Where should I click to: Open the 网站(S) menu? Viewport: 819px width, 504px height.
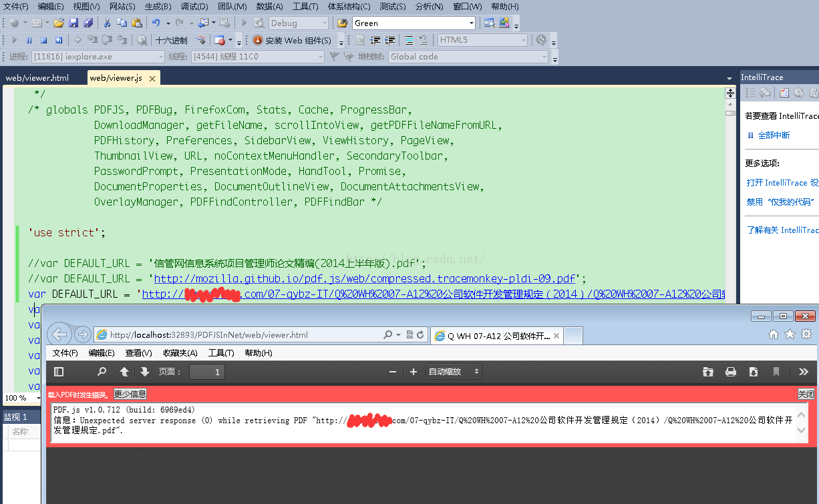[x=122, y=7]
